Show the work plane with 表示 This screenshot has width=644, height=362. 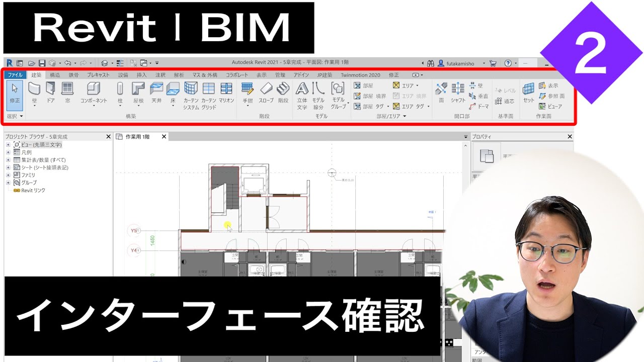point(548,85)
